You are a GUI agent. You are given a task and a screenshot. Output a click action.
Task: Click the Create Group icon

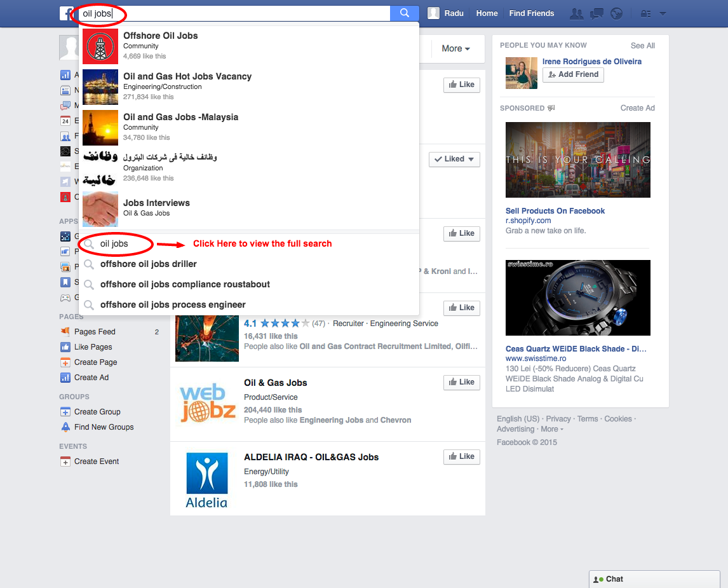coord(65,411)
